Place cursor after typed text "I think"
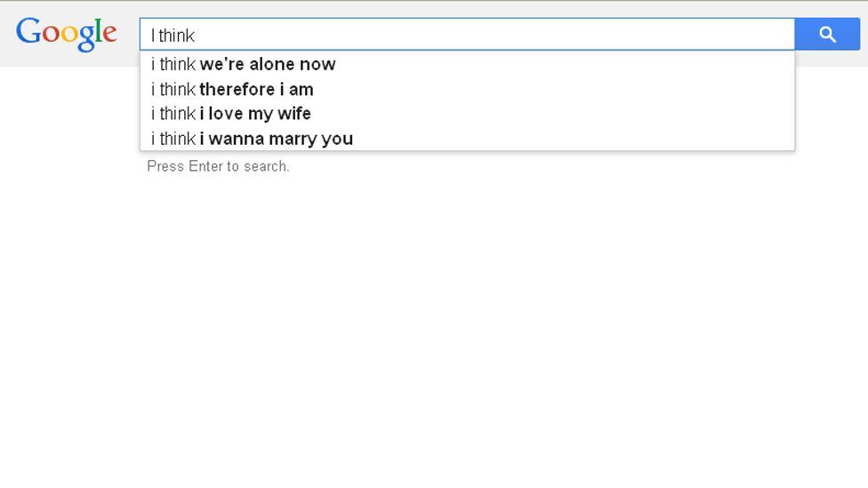 196,36
